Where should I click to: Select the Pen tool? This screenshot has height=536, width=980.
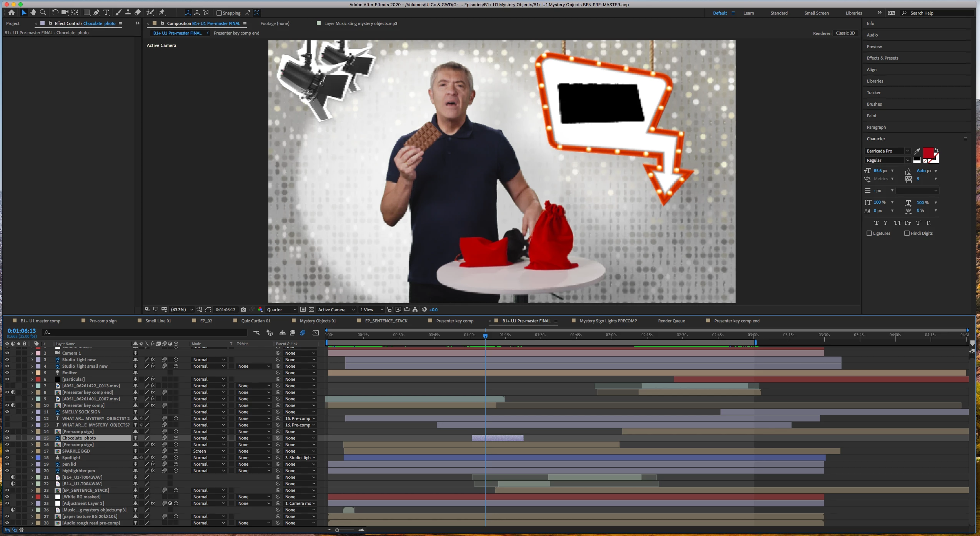[97, 13]
